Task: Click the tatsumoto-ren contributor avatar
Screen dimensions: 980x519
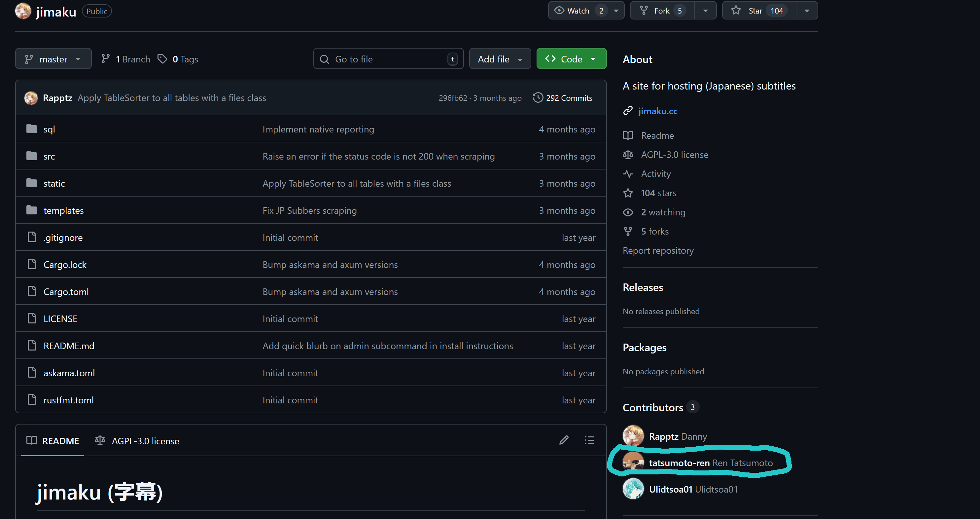Action: pos(633,462)
